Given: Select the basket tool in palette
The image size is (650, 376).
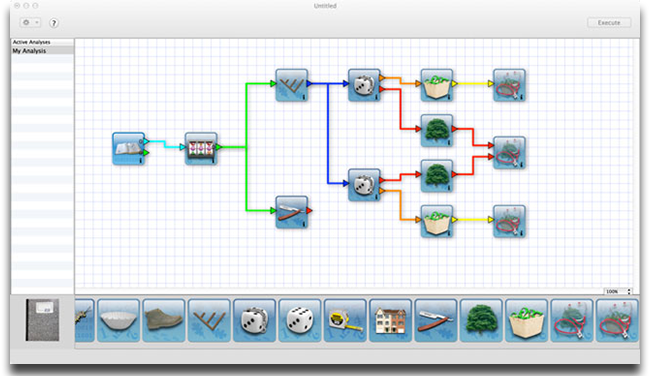Looking at the screenshot, I should tap(526, 320).
